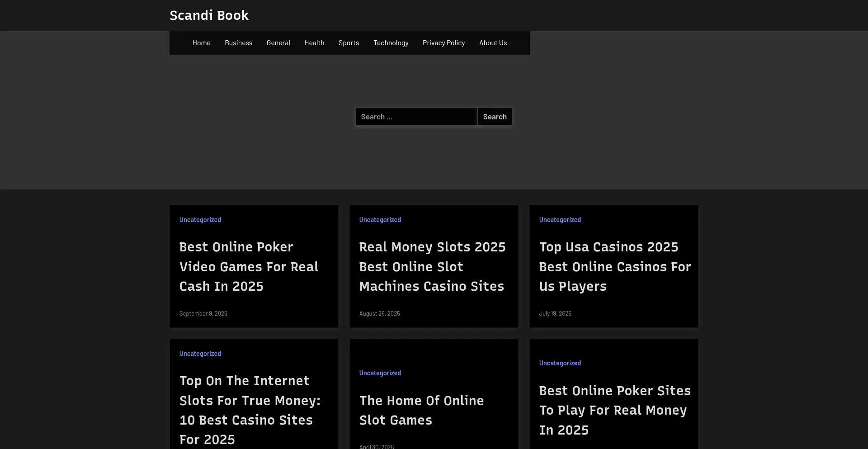This screenshot has width=868, height=449.
Task: Open Top Usa Casinos 2025 article
Action: tap(614, 266)
